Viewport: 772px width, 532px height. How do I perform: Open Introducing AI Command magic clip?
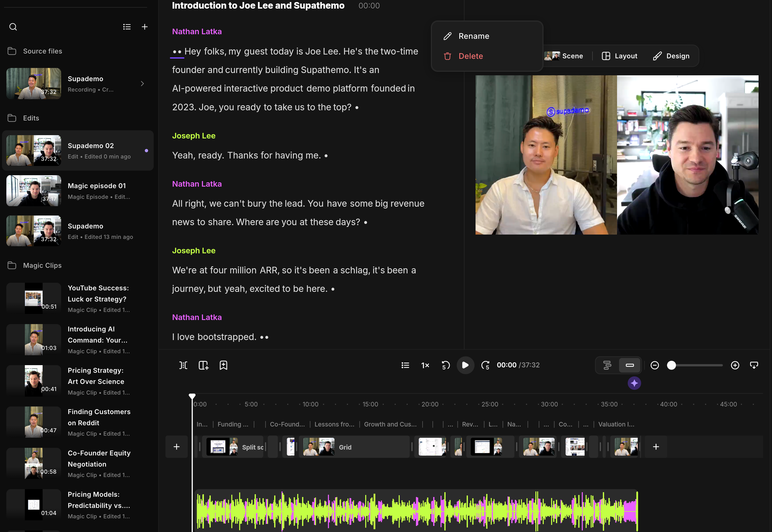[78, 340]
